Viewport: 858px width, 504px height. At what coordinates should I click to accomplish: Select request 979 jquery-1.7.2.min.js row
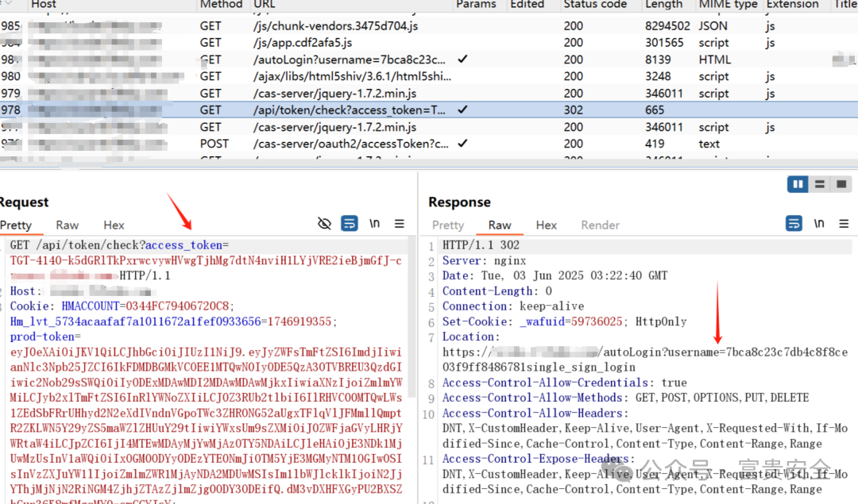pos(429,94)
